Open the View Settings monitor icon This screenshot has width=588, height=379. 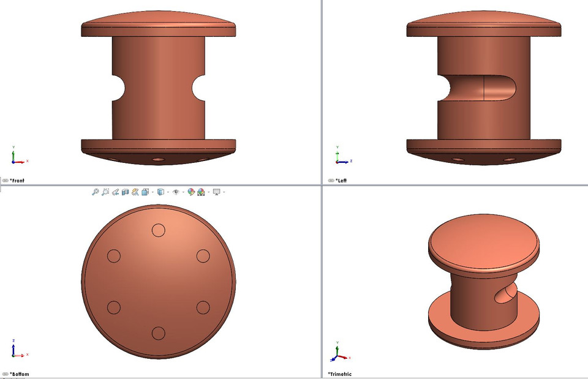point(217,191)
